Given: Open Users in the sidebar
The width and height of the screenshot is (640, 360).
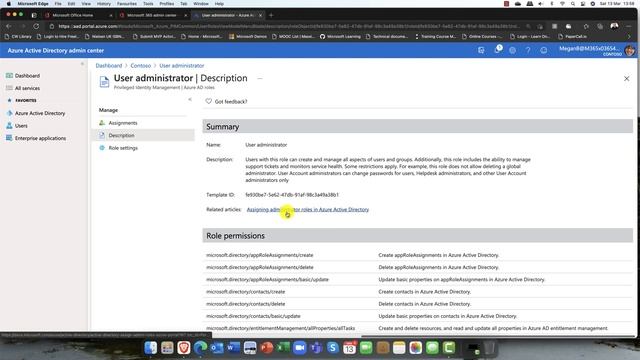Looking at the screenshot, I should pos(17,126).
